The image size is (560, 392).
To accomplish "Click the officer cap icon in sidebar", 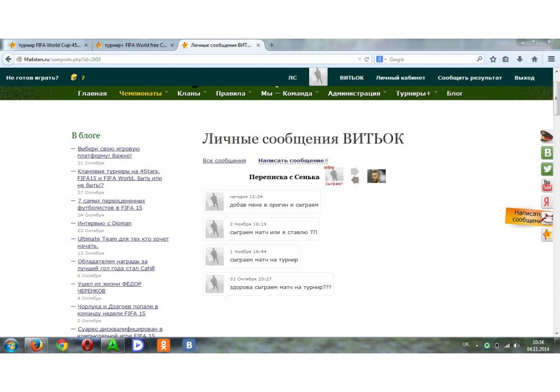I will tap(547, 136).
